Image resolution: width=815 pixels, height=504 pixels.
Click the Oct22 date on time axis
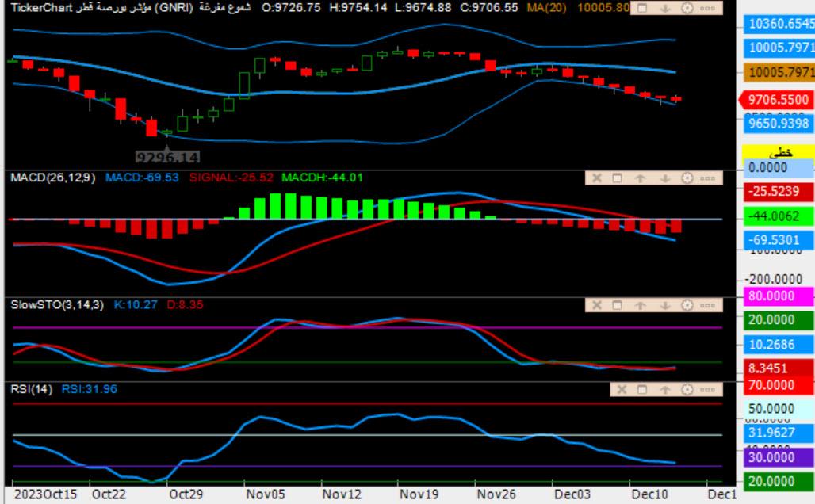(x=109, y=494)
